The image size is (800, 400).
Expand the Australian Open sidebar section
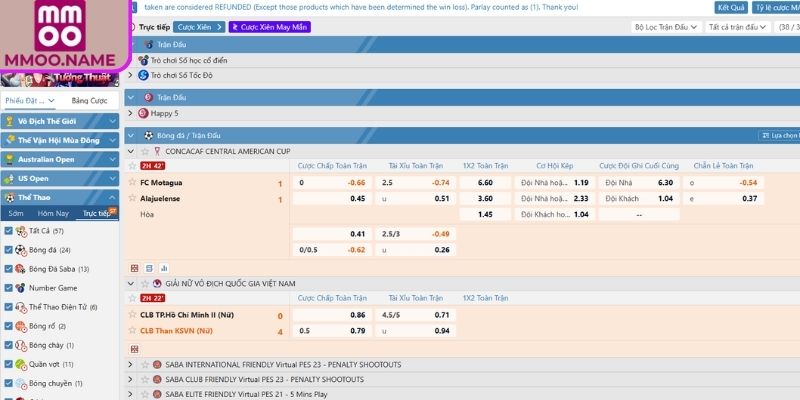point(60,159)
